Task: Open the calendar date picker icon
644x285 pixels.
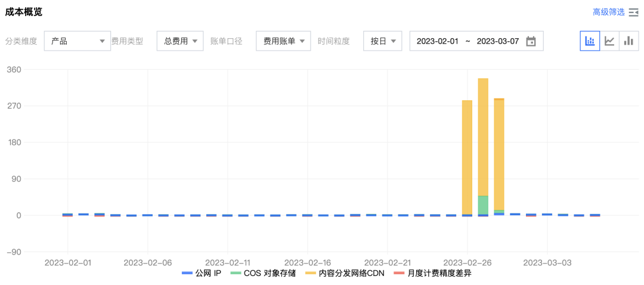Action: 531,41
